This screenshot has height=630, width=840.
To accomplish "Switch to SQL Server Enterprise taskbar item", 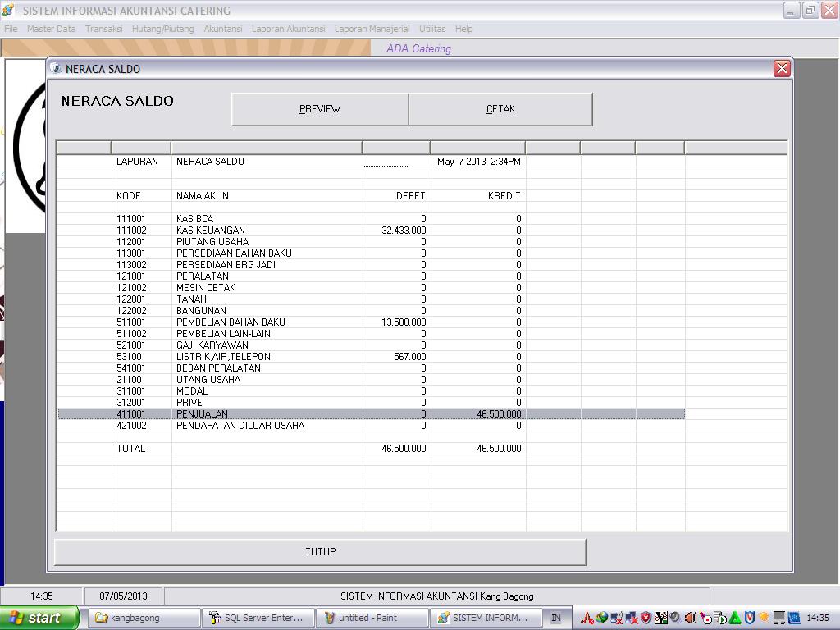I will pyautogui.click(x=258, y=618).
